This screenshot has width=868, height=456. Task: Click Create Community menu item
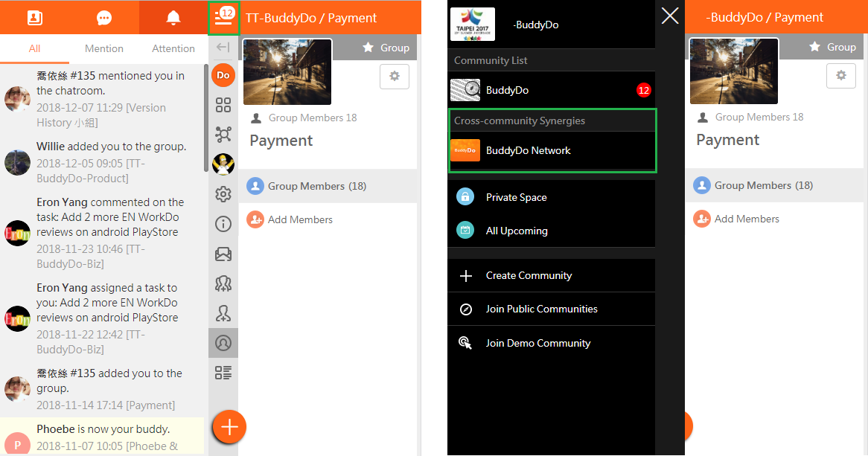pyautogui.click(x=552, y=275)
